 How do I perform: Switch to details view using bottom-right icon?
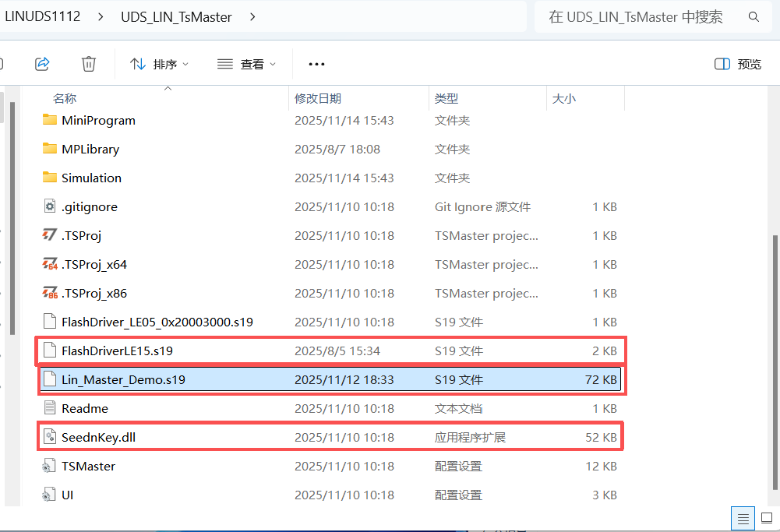click(x=742, y=518)
